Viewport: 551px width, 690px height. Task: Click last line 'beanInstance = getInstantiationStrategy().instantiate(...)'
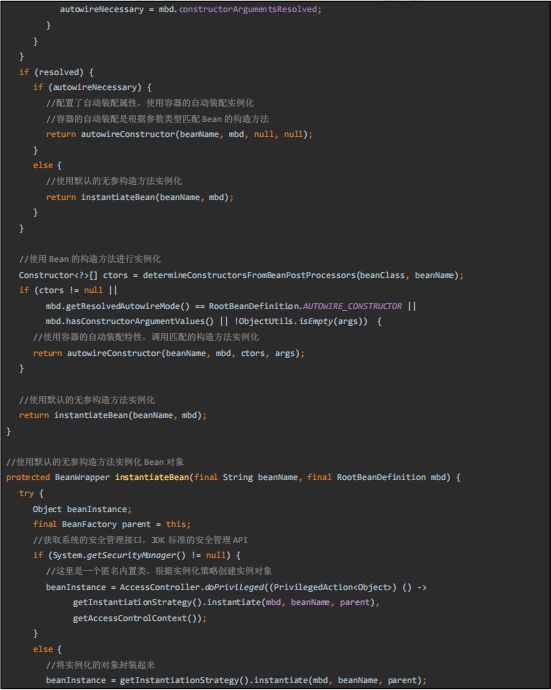coord(236,680)
